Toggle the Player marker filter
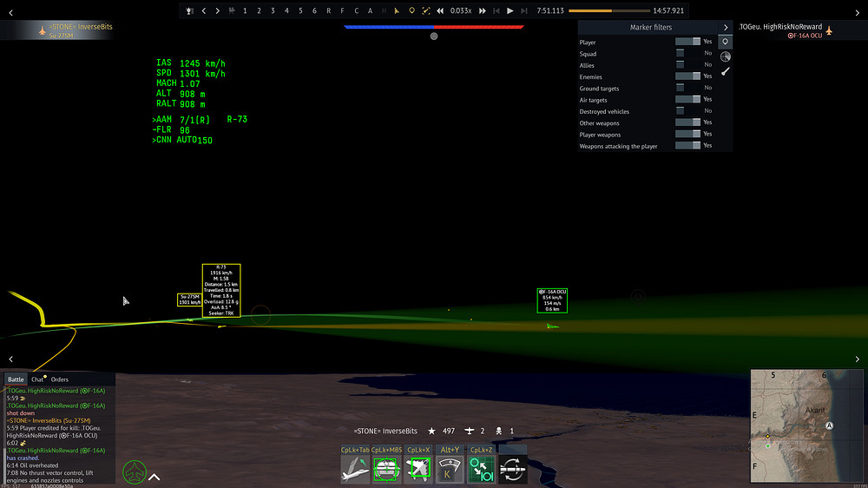Screen dimensions: 868x488 coord(687,42)
